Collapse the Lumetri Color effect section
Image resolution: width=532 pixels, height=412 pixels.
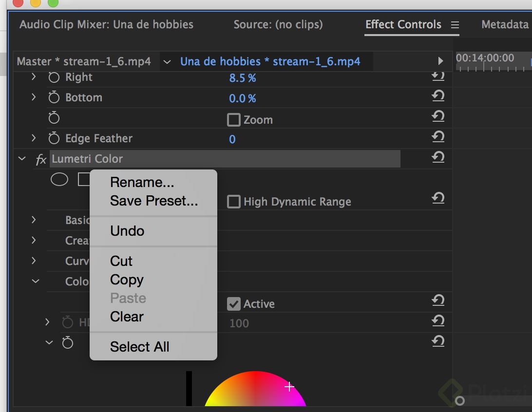22,159
